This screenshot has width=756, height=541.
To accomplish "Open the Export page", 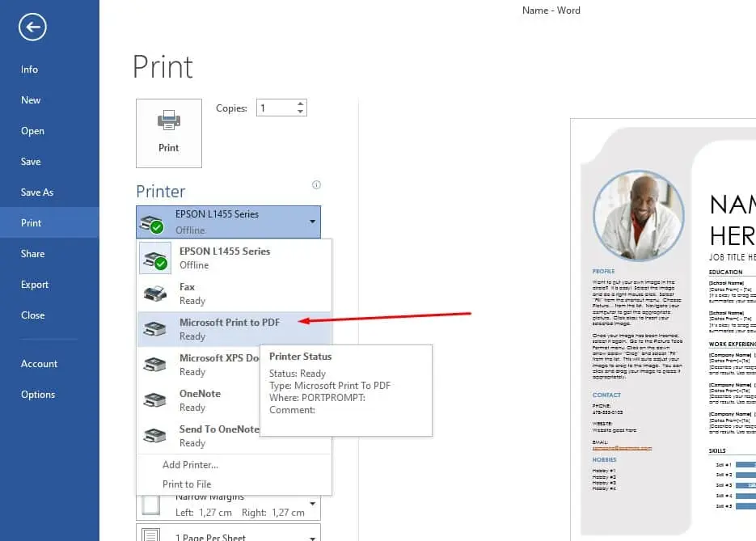I will point(34,285).
